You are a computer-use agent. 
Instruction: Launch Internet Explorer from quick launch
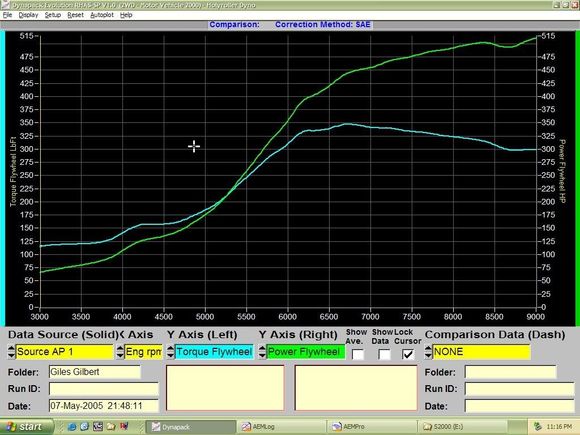[x=72, y=427]
